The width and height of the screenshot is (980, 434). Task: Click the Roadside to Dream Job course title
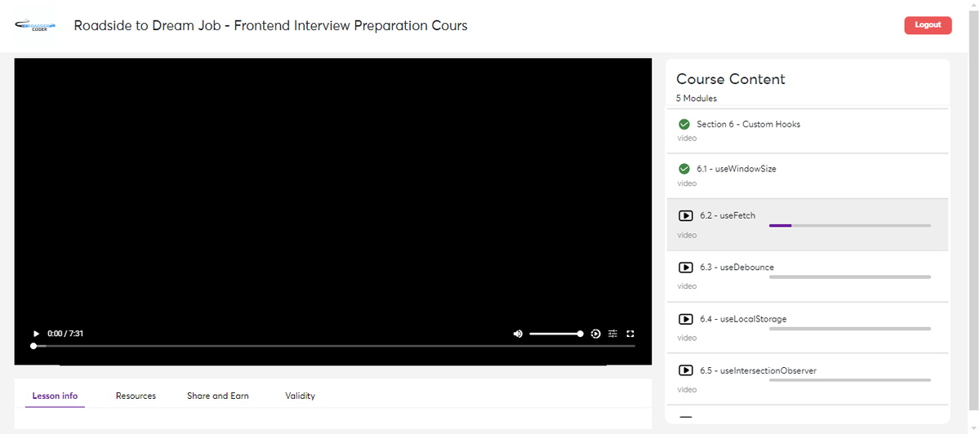270,25
